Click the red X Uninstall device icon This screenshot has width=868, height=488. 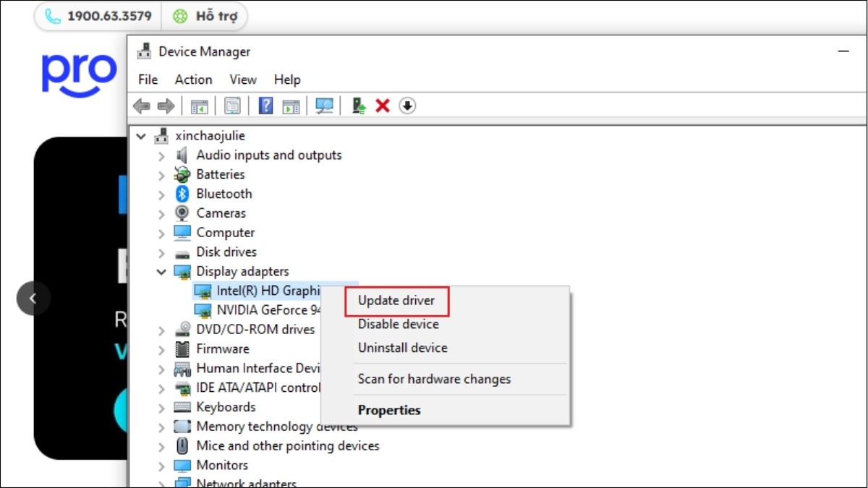[383, 106]
